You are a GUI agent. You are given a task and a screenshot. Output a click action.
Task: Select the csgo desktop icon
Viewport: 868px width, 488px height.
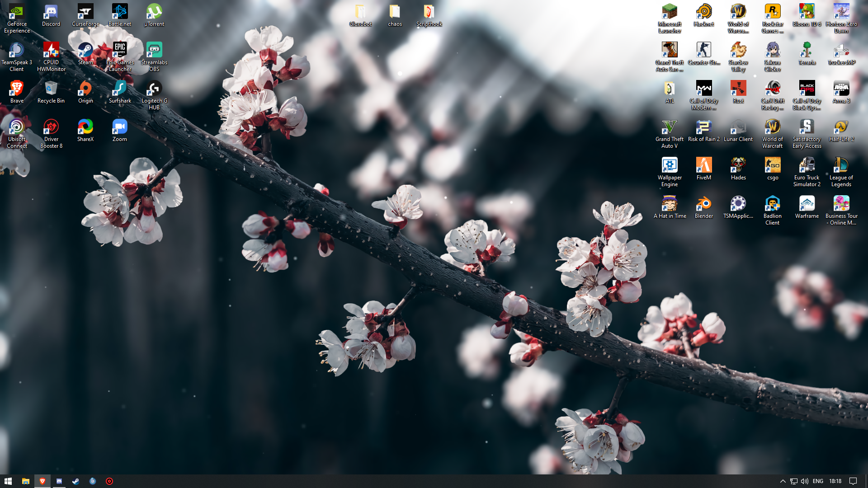(x=773, y=169)
